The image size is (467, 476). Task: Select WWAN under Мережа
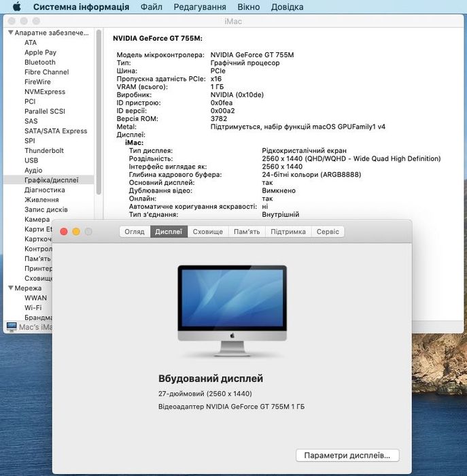tap(36, 298)
